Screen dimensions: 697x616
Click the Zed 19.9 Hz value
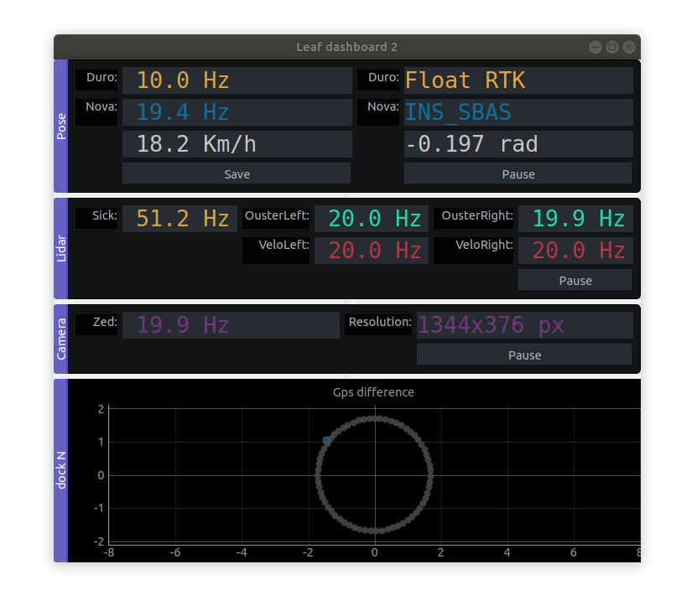(x=231, y=325)
